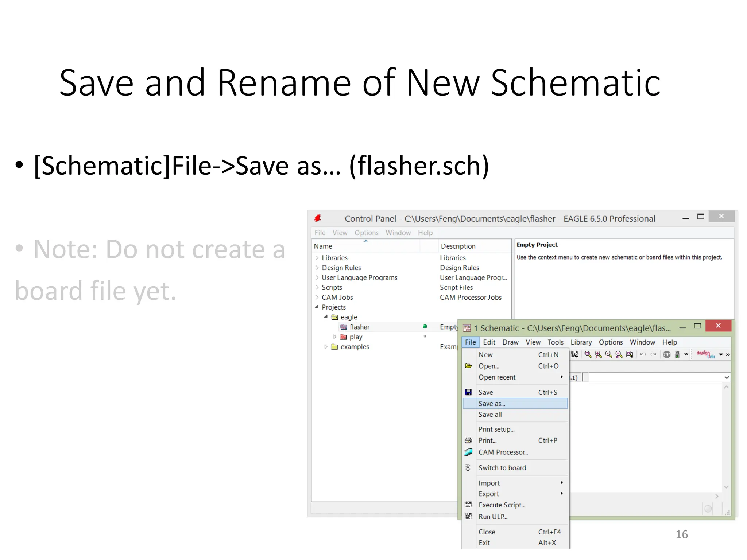Expand the examples folder node
The width and height of the screenshot is (747, 560).
click(x=326, y=346)
